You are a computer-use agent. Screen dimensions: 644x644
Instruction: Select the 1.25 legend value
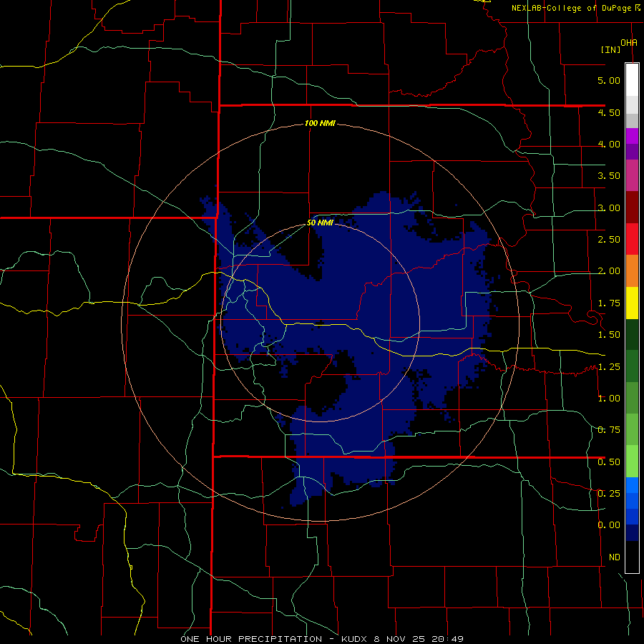click(x=609, y=367)
